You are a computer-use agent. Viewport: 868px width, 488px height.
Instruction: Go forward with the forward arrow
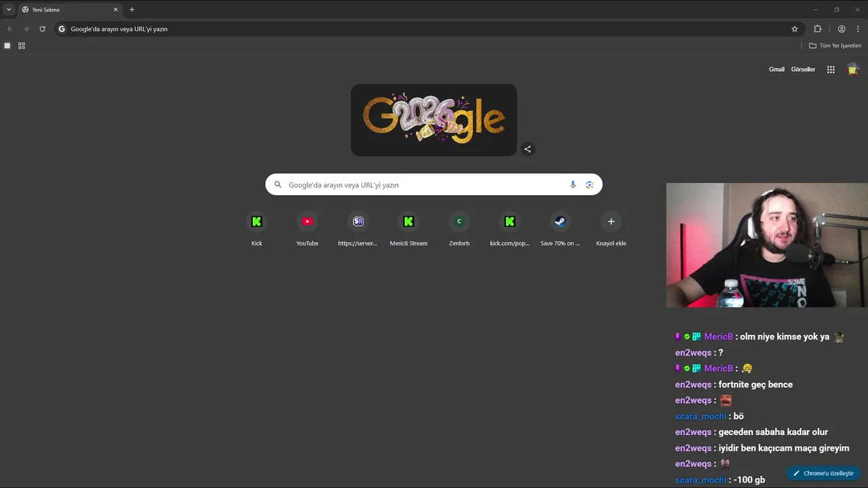[x=26, y=29]
